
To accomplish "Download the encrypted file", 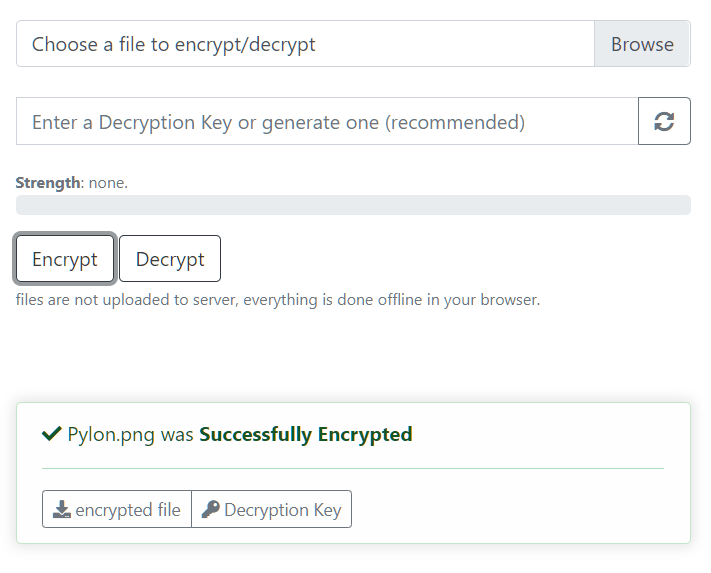I will (117, 509).
